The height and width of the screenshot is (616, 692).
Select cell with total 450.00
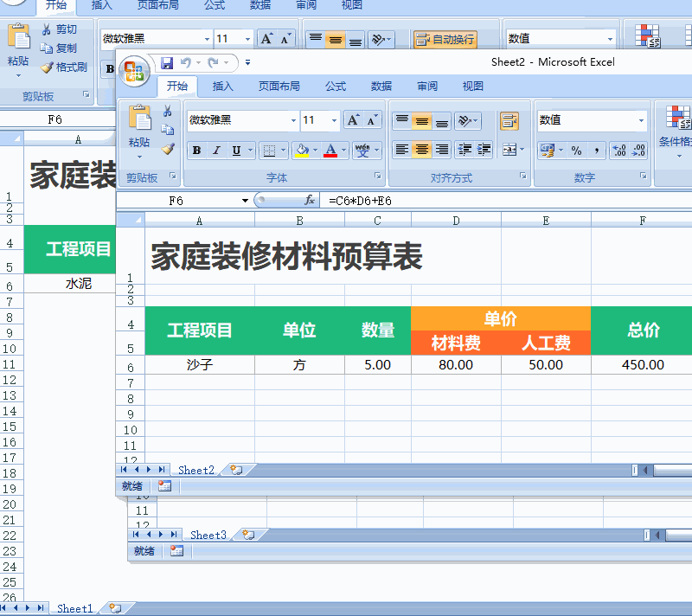pyautogui.click(x=642, y=365)
